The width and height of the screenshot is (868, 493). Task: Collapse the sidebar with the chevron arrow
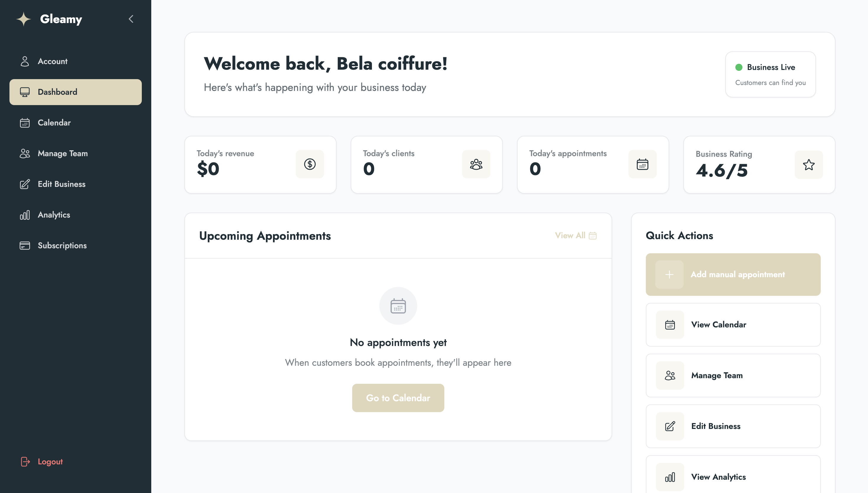click(131, 19)
